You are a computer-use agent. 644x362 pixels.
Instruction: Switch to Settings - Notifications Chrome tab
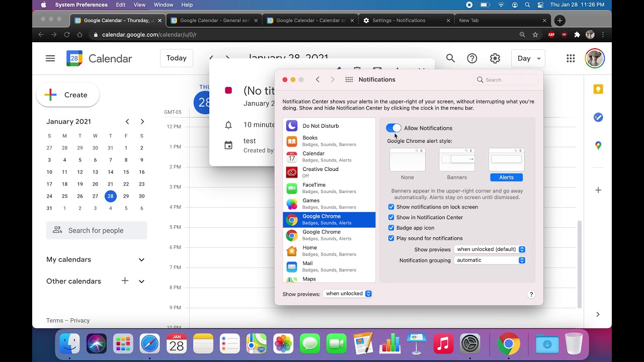click(407, 21)
